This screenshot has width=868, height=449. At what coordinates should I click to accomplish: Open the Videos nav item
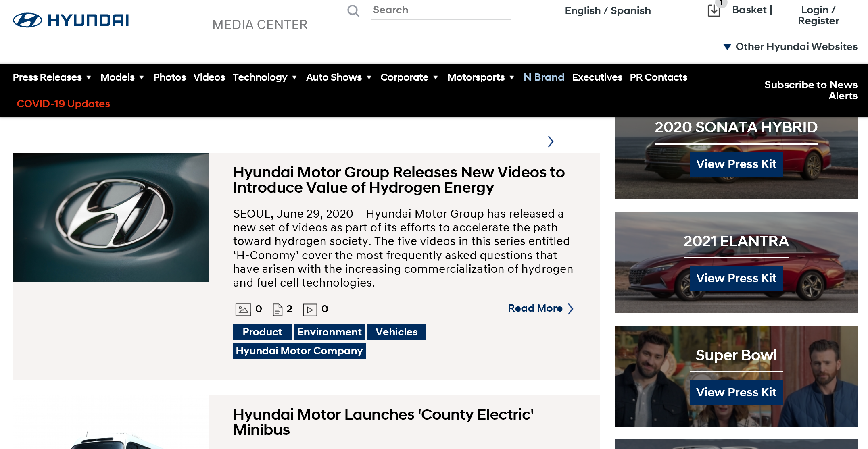point(209,77)
